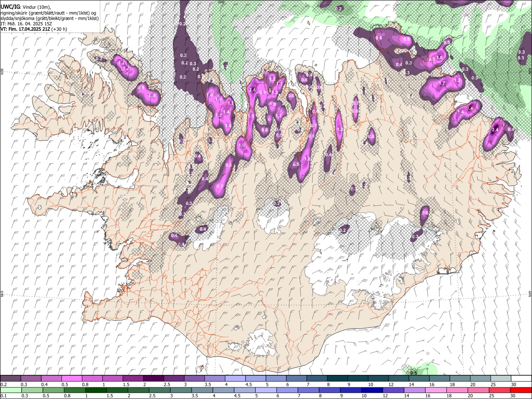Click the '0.2' label under snow legend
Viewport: 532px width, 399px height.
tap(3, 384)
